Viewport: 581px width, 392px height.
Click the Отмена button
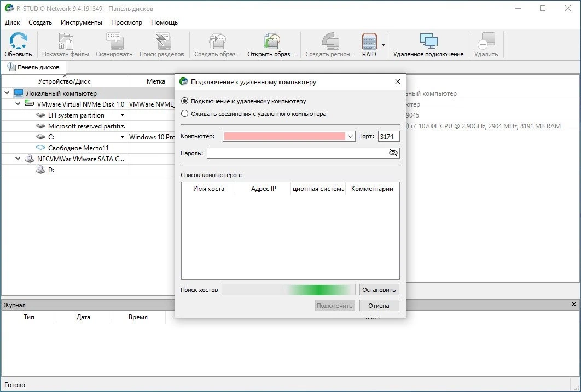[379, 306]
